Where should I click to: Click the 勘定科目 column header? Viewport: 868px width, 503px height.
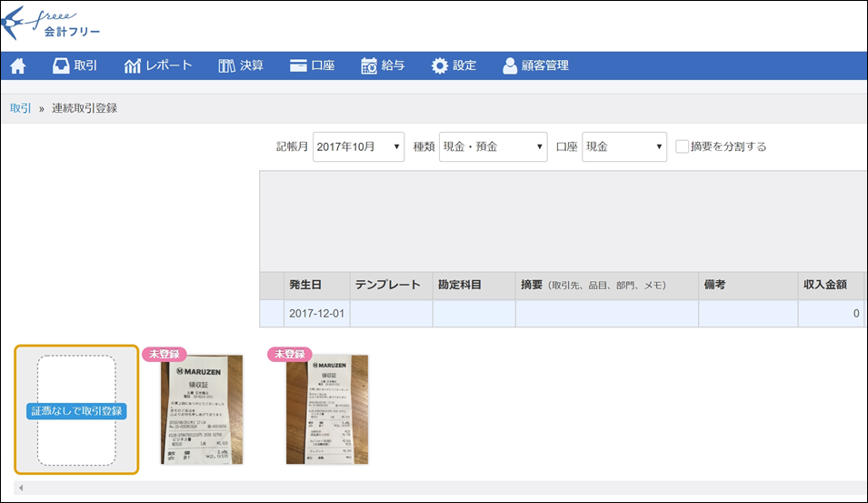pos(474,286)
